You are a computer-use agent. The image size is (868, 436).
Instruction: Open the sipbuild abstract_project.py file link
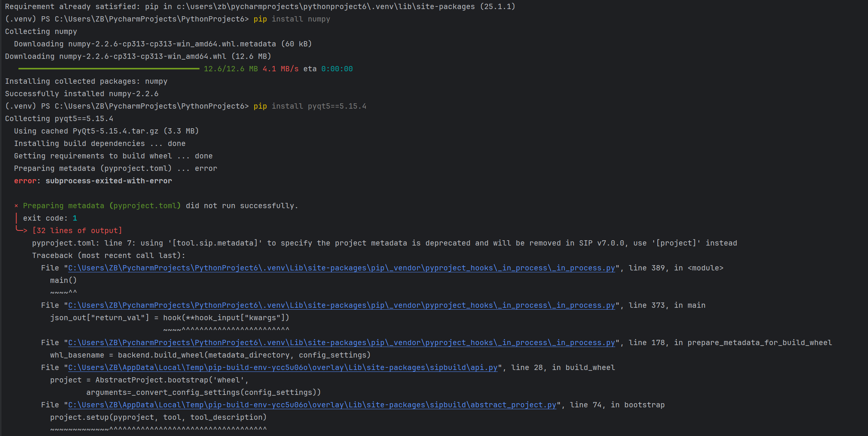(x=312, y=405)
